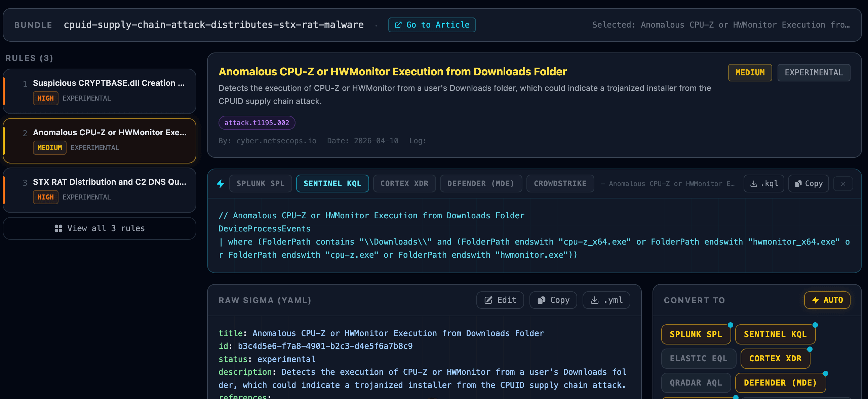
Task: Click the MEDIUM severity badge in rule header
Action: 750,73
